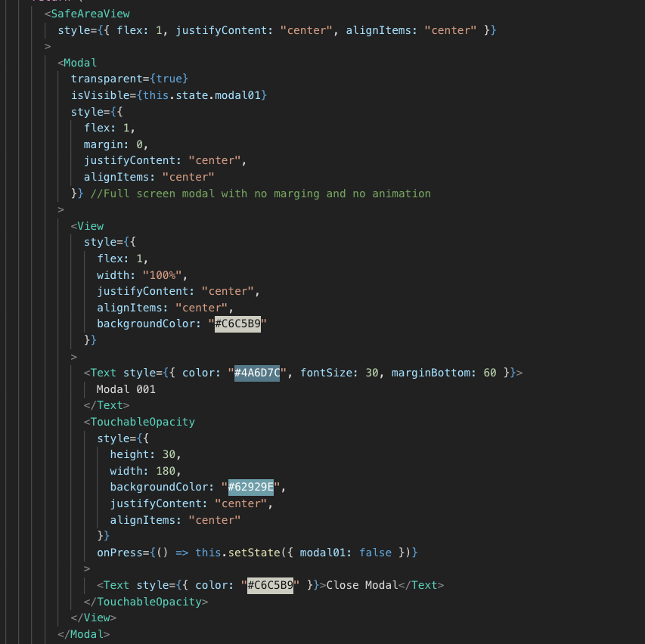Click the "width: 180," line
Viewport: 645px width, 644px height.
click(x=145, y=471)
